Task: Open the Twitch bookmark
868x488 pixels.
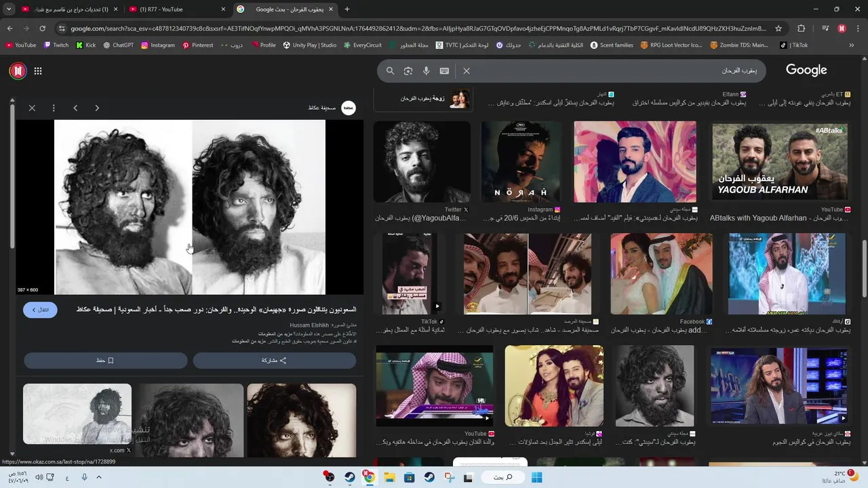Action: [56, 45]
